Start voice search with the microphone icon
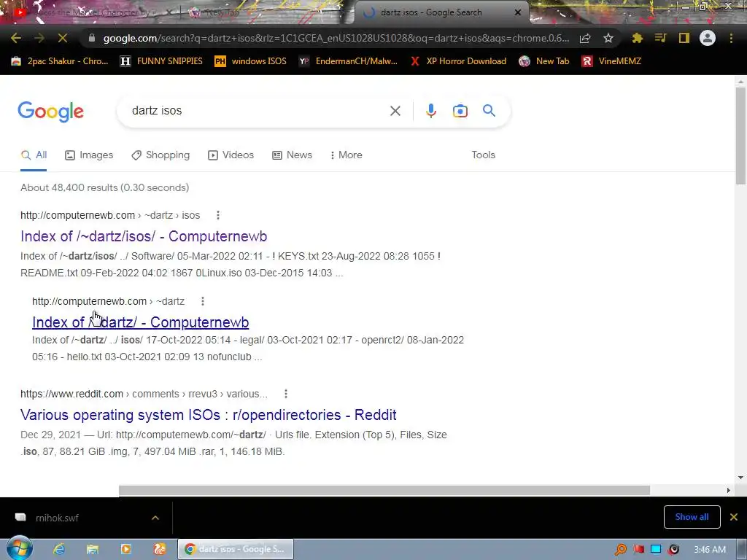 point(430,111)
